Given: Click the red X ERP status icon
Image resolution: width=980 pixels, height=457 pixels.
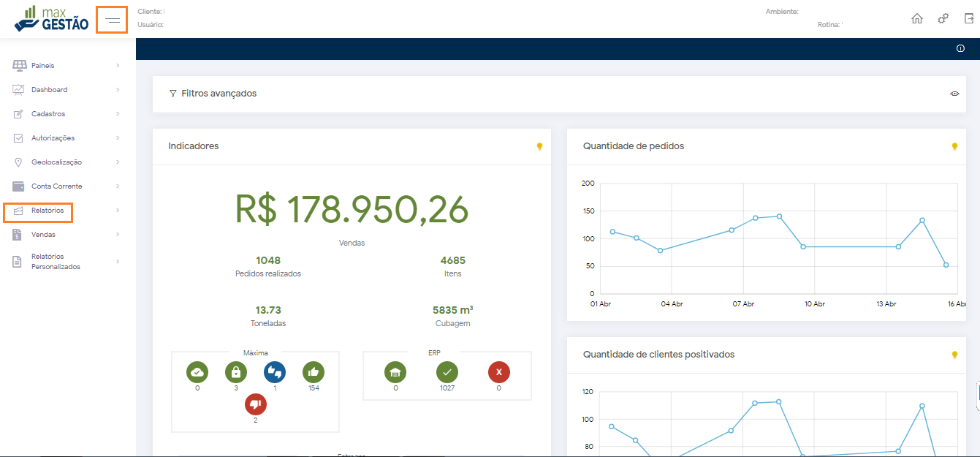Looking at the screenshot, I should [498, 372].
